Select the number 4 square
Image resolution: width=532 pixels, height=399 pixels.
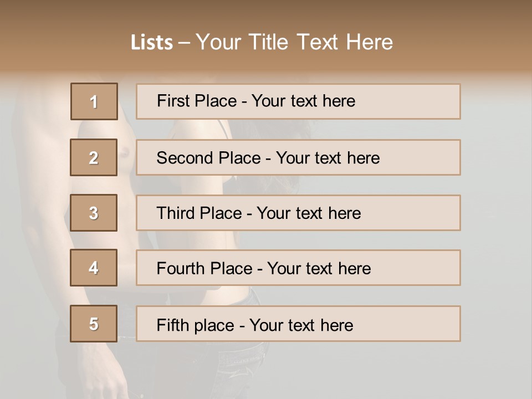coord(94,268)
